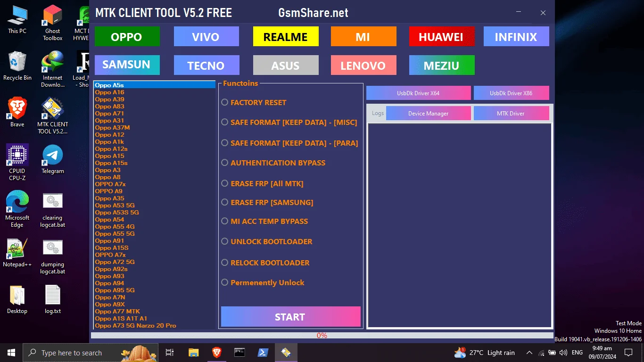
Task: Select clearing logcat.bat file icon
Action: pyautogui.click(x=52, y=209)
